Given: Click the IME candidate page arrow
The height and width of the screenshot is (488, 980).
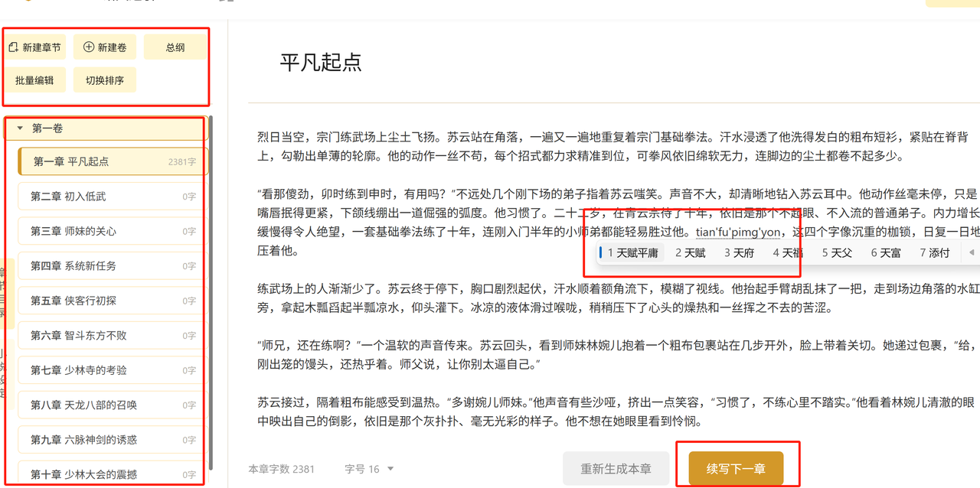Looking at the screenshot, I should click(971, 252).
